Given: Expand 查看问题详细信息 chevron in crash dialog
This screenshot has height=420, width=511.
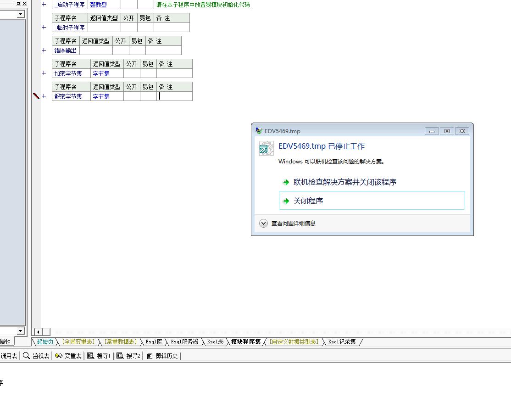Looking at the screenshot, I should (263, 224).
